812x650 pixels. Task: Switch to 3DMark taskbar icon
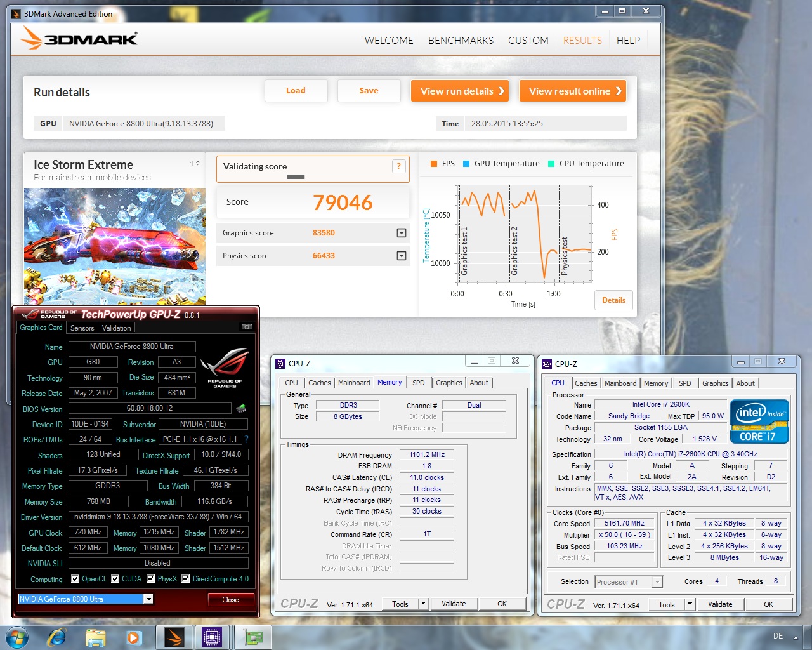pyautogui.click(x=174, y=637)
